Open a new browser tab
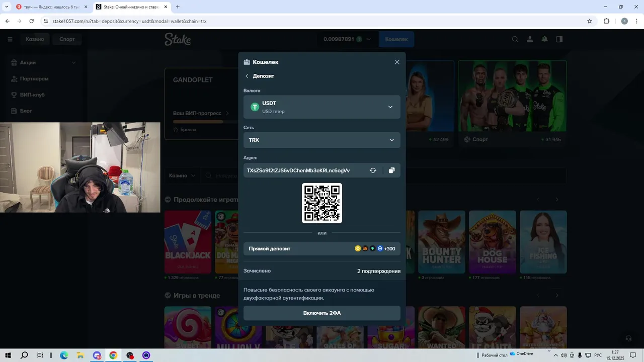Screen dimensions: 644x362 click(178, 7)
